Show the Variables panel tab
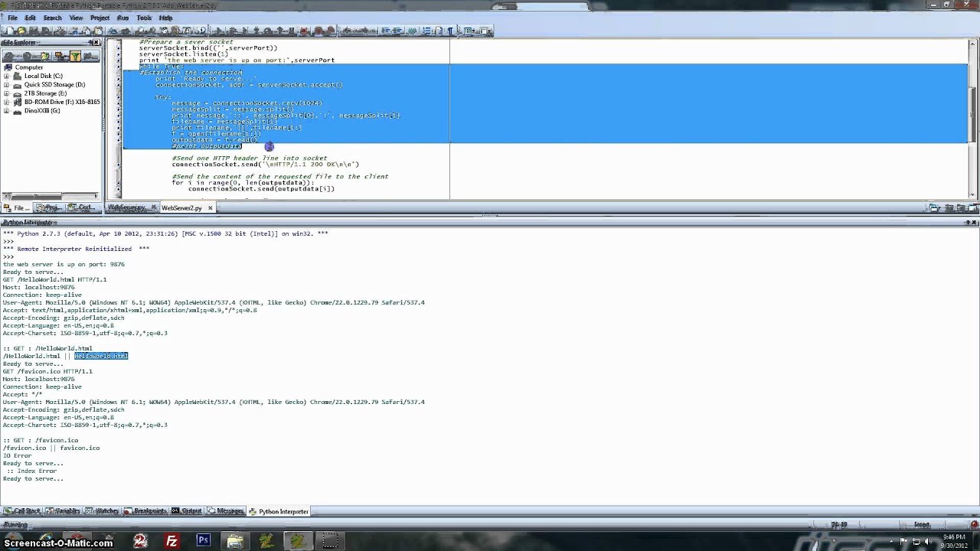 pos(63,511)
